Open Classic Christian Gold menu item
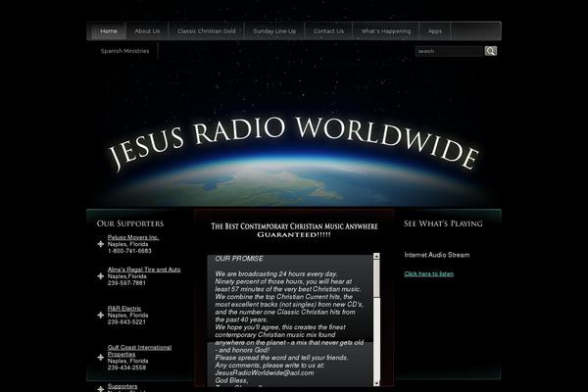 [206, 31]
